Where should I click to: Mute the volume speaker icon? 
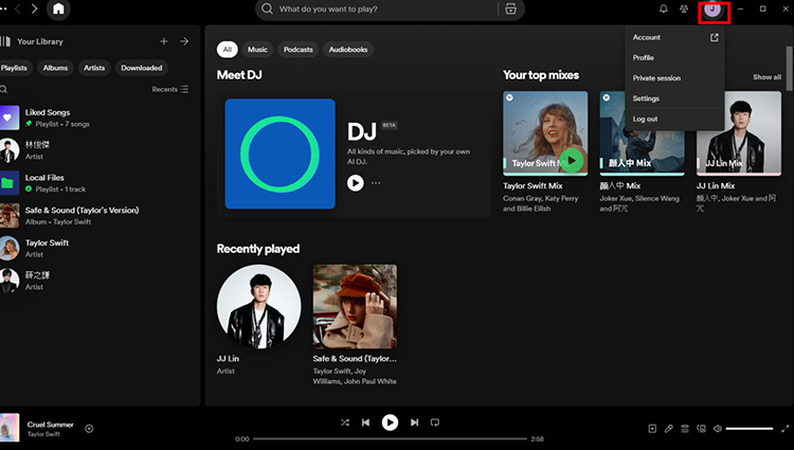717,429
